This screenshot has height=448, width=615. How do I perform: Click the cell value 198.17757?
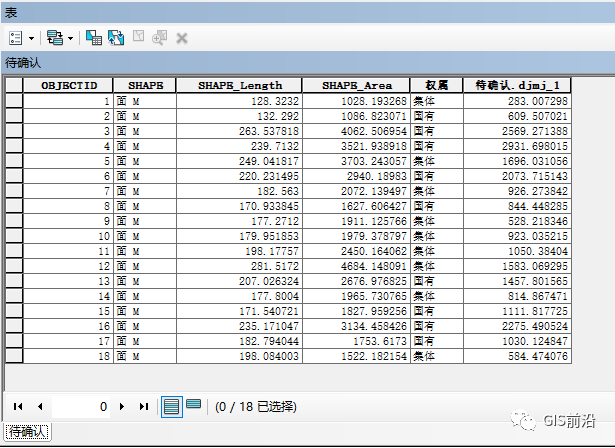pos(272,251)
